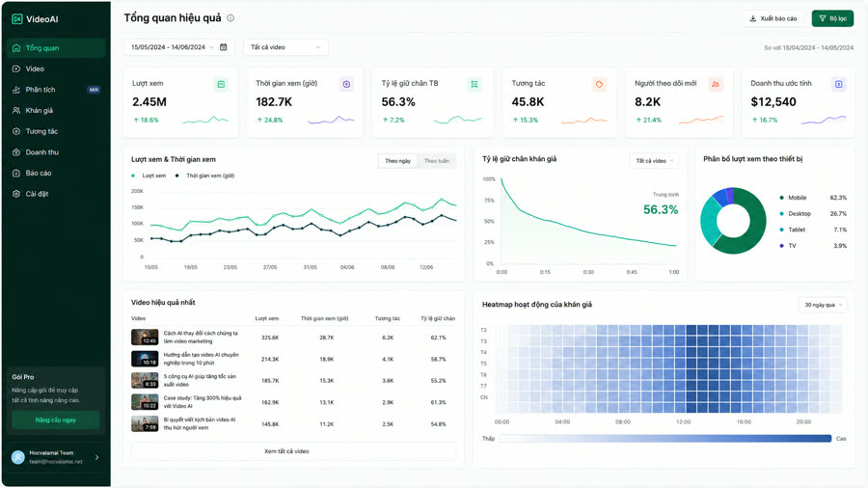The width and height of the screenshot is (868, 488).
Task: Click the Tương tác card icon
Action: click(x=599, y=84)
